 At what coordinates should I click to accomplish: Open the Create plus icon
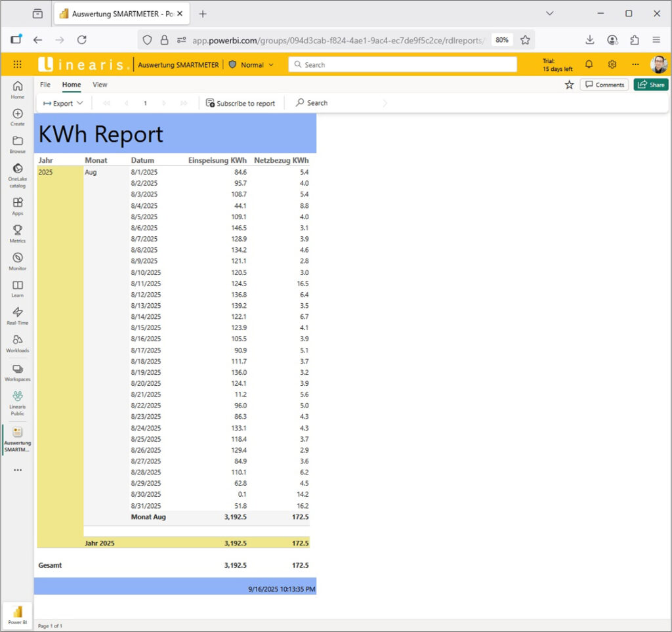18,114
